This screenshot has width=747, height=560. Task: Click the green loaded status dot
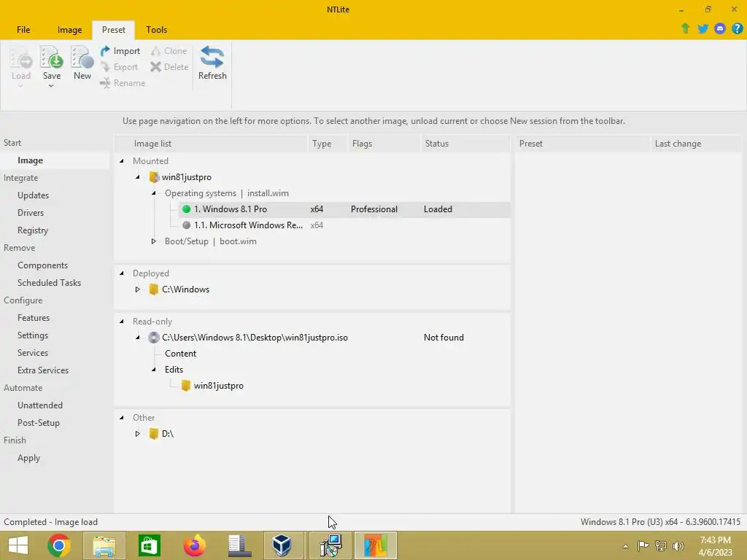[186, 209]
